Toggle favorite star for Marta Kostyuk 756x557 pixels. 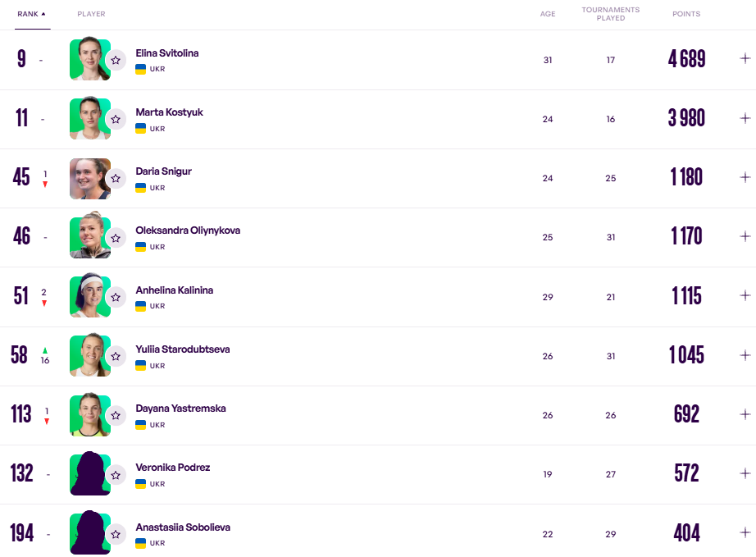116,119
